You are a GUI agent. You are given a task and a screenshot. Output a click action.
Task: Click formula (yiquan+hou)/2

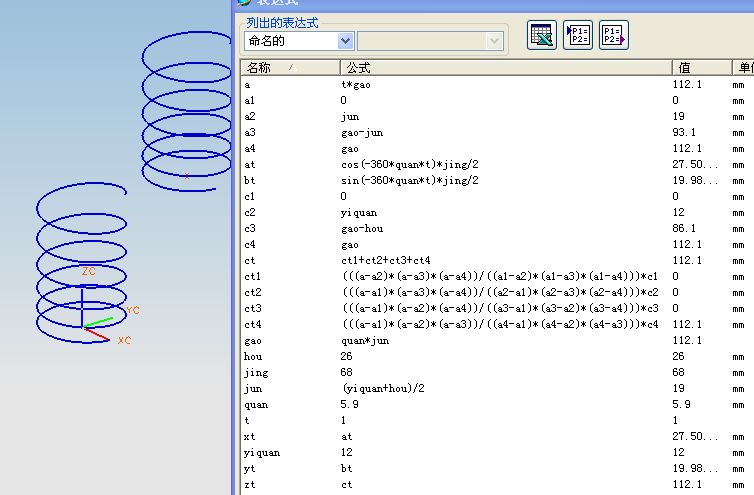pyautogui.click(x=383, y=388)
